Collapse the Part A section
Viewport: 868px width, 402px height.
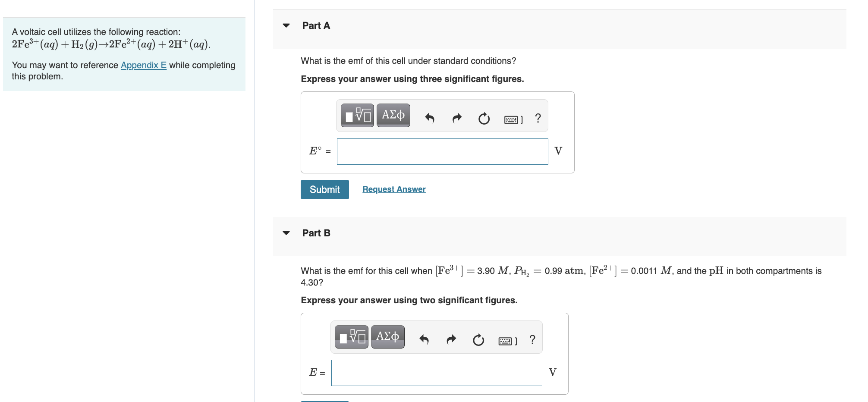[x=286, y=25]
